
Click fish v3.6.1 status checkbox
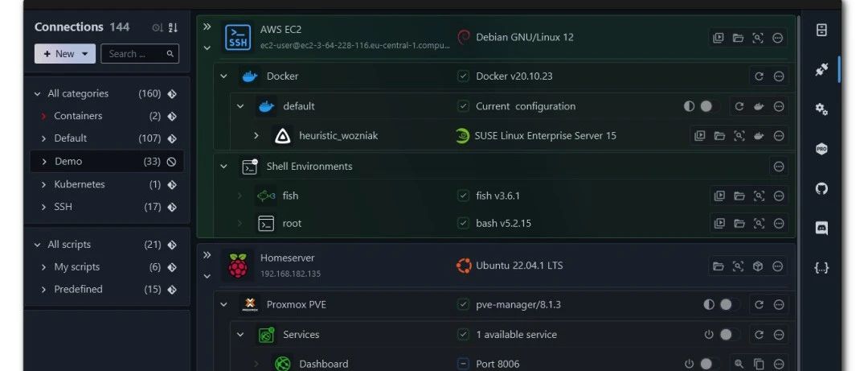pos(464,196)
